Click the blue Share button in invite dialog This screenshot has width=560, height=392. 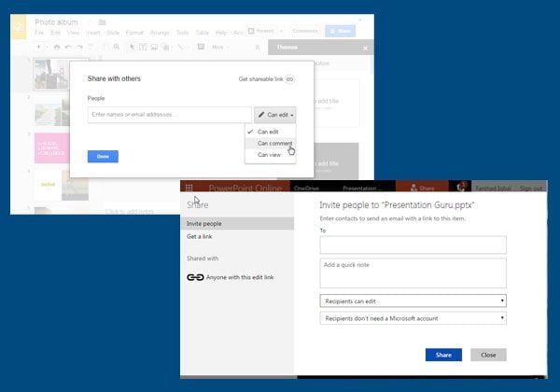coord(443,355)
